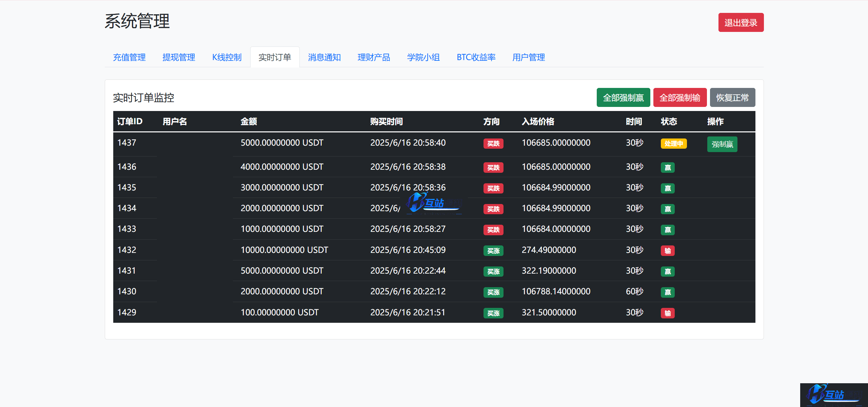Click the 用户名 column header
This screenshot has width=868, height=407.
[175, 121]
